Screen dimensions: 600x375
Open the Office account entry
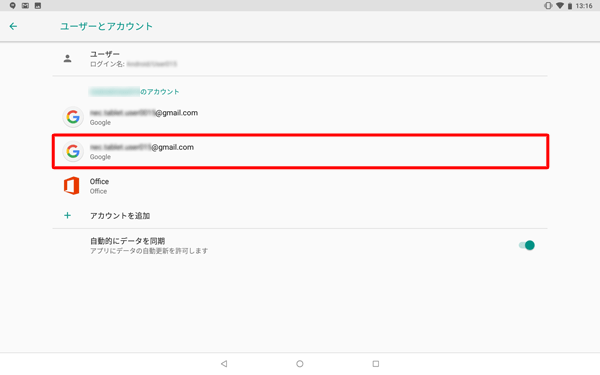coord(300,186)
